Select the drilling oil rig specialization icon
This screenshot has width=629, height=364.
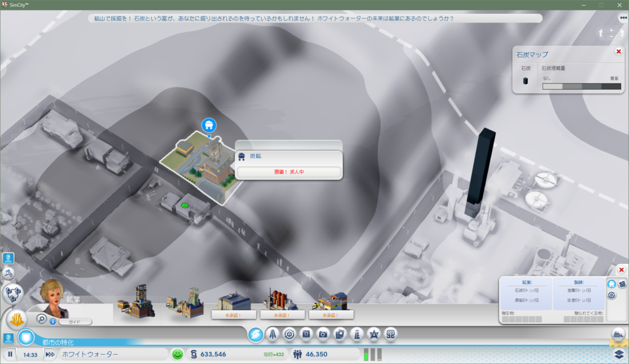point(273,334)
